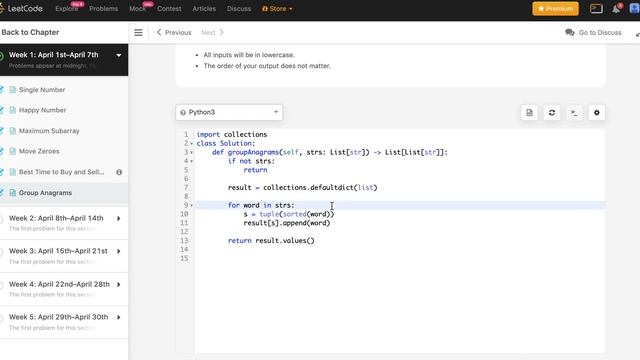640x360 pixels.
Task: Click empty editor line 15
Action: 400,258
